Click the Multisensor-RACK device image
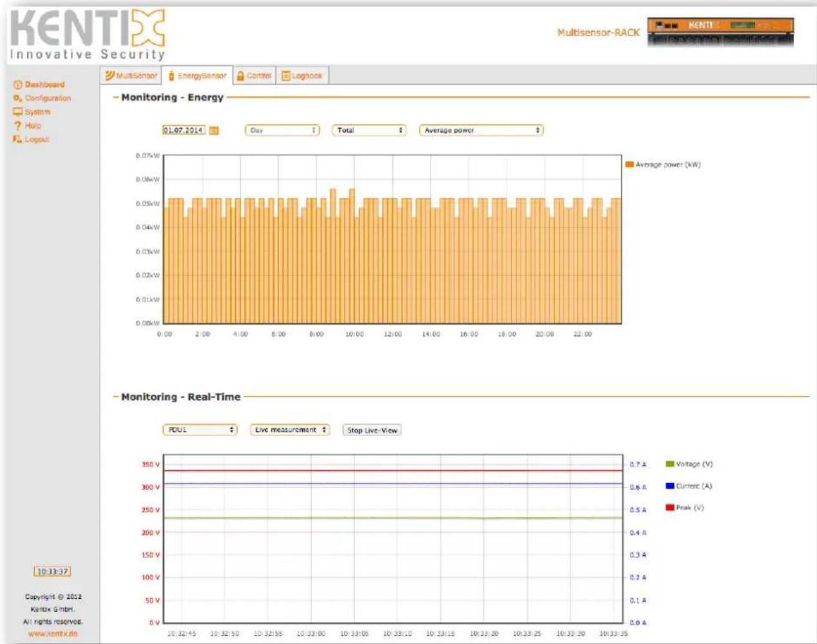The image size is (817, 644). (720, 32)
